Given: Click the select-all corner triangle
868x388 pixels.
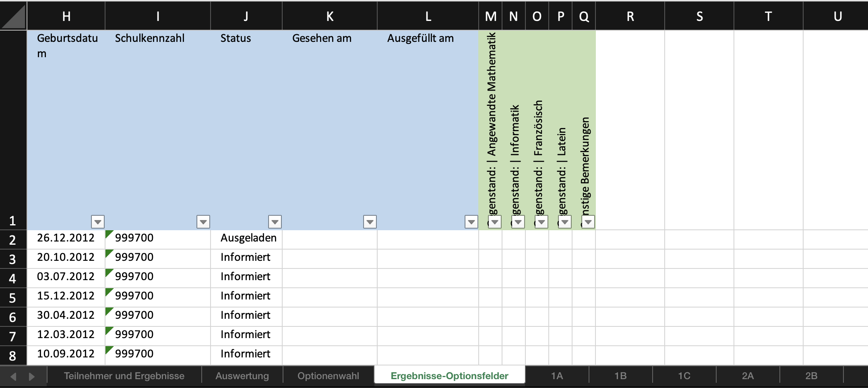Looking at the screenshot, I should 13,16.
